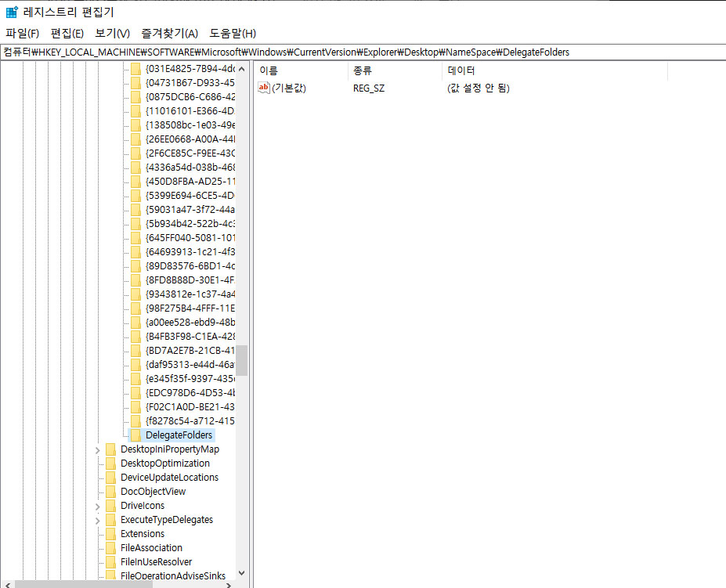The width and height of the screenshot is (726, 588).
Task: Select the (기본값) registry value
Action: point(289,88)
